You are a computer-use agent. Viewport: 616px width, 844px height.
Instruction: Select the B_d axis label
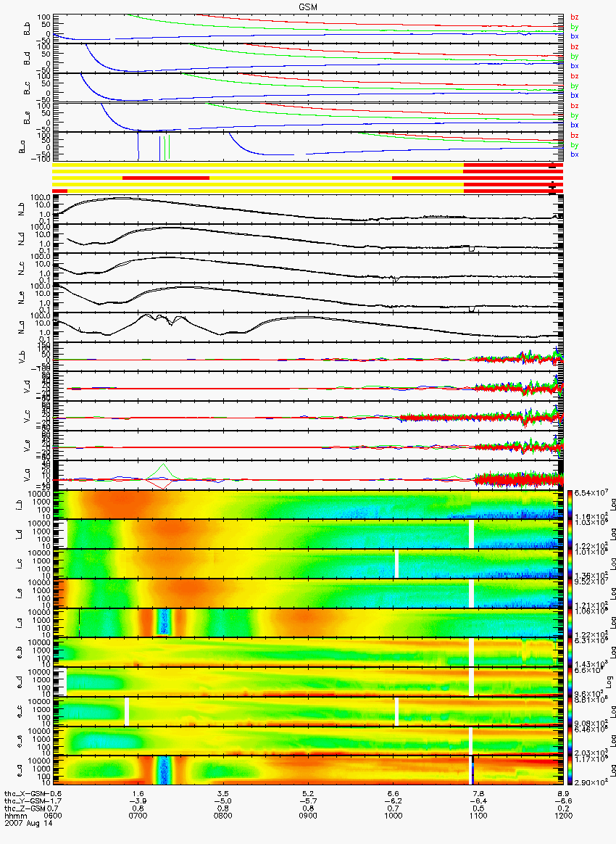25,58
